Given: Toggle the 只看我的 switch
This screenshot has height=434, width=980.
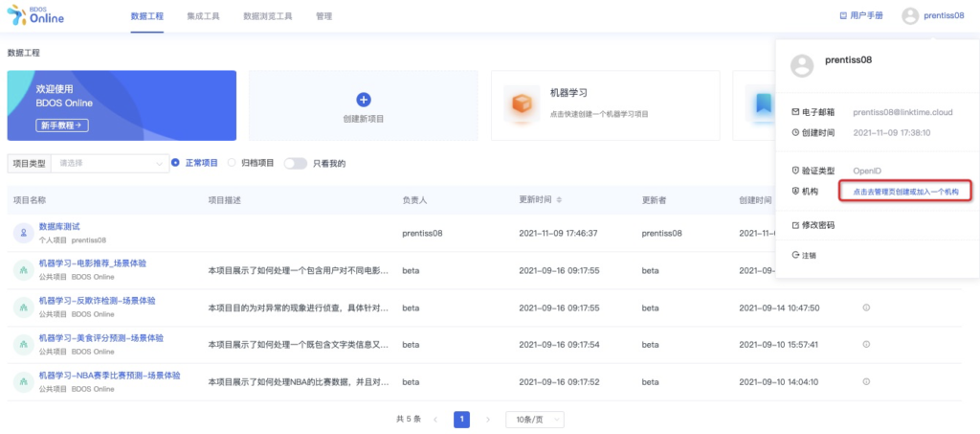Looking at the screenshot, I should point(296,163).
